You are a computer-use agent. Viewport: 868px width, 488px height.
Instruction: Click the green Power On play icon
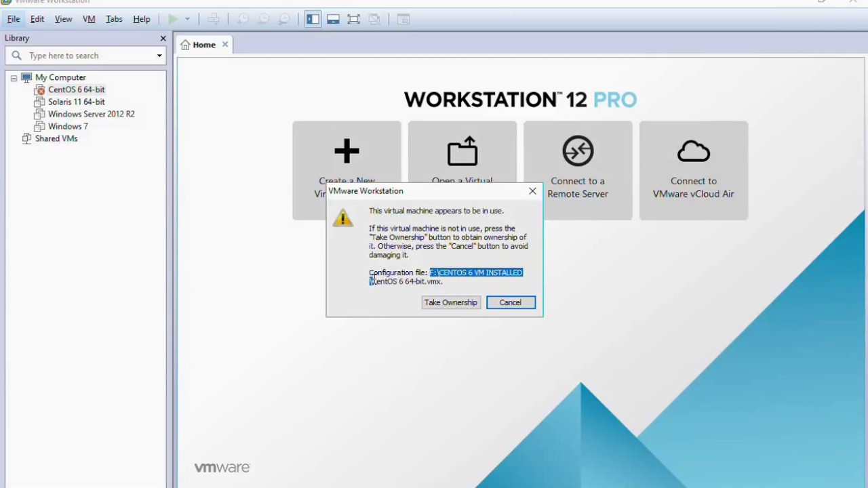pyautogui.click(x=173, y=19)
